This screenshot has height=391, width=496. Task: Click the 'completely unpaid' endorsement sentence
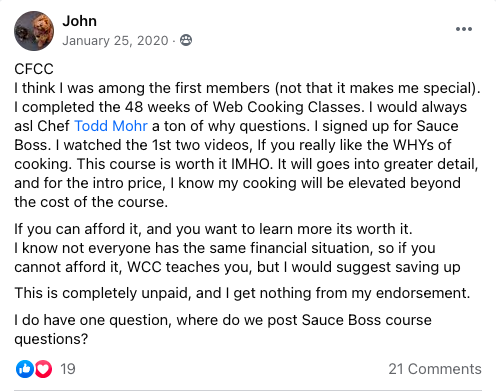(x=242, y=293)
